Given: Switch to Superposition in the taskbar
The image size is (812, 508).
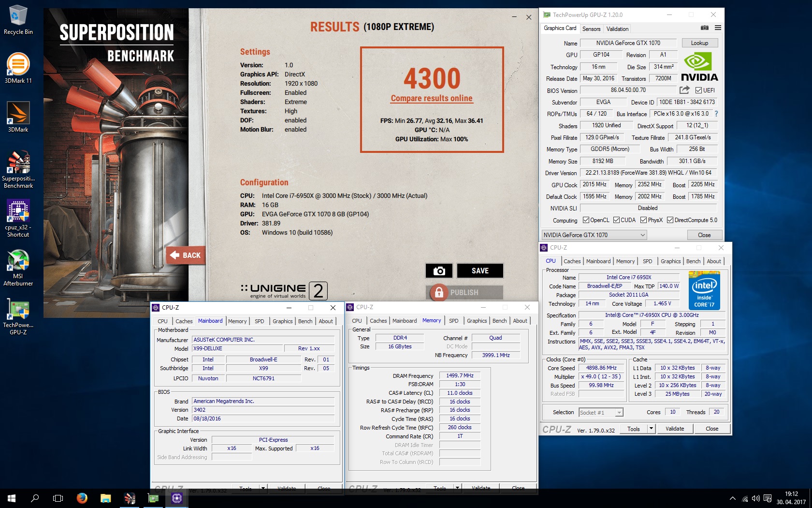Looking at the screenshot, I should click(x=130, y=498).
